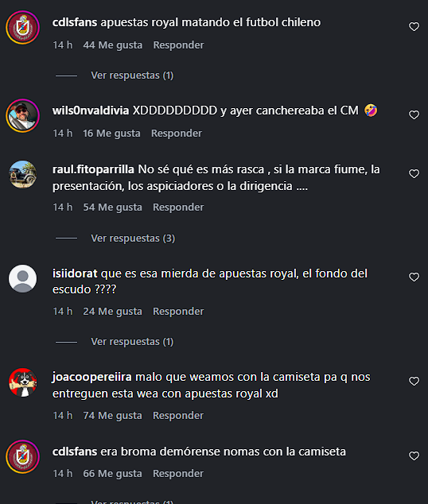
Task: Open username link joacoopereiira
Action: 92,377
